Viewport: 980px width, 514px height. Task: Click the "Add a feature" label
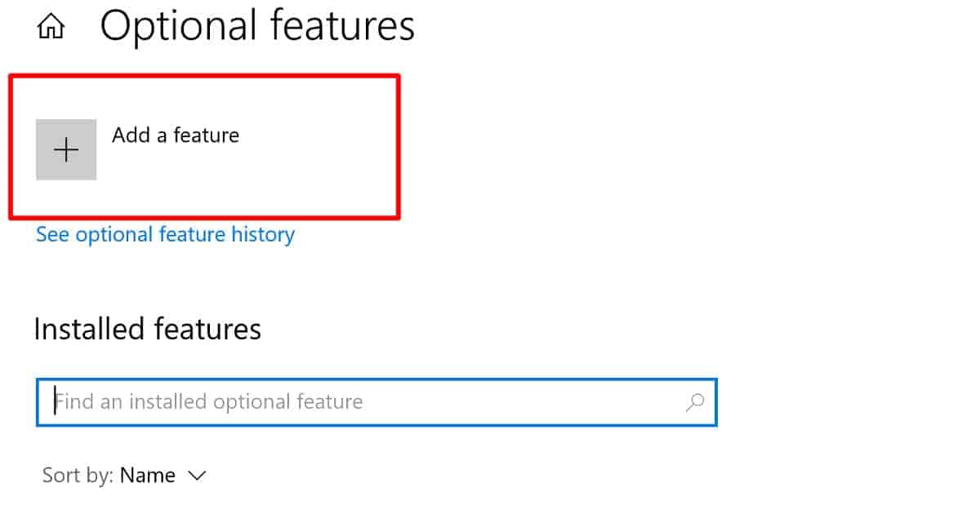tap(176, 135)
